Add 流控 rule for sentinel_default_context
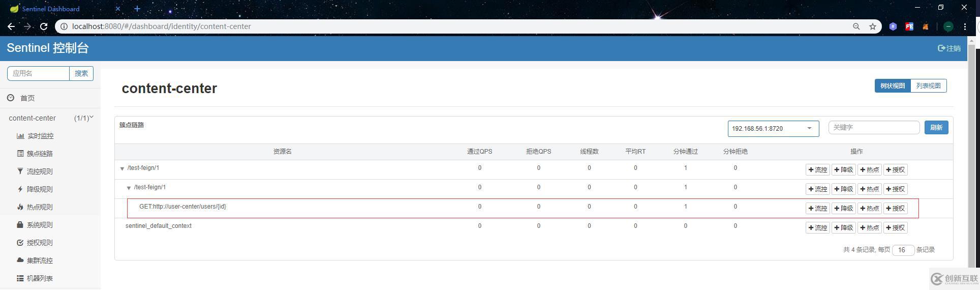This screenshot has width=980, height=290. pos(818,228)
